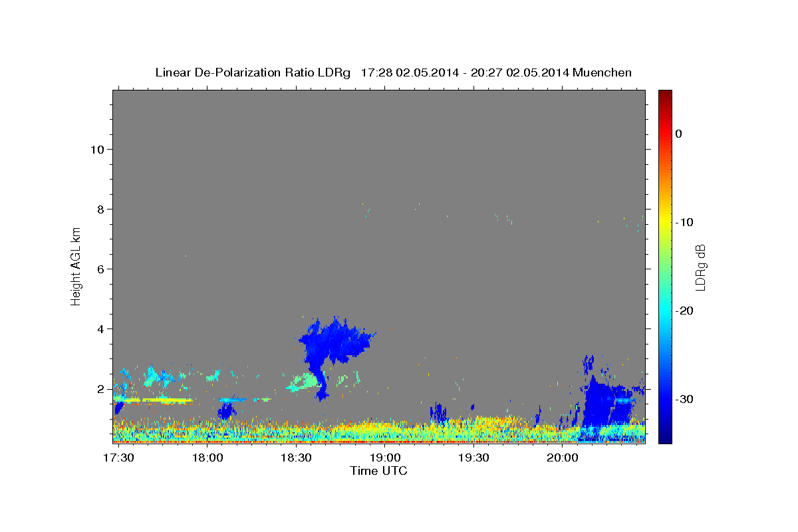
Task: Click the height tick label 6
Action: (101, 269)
